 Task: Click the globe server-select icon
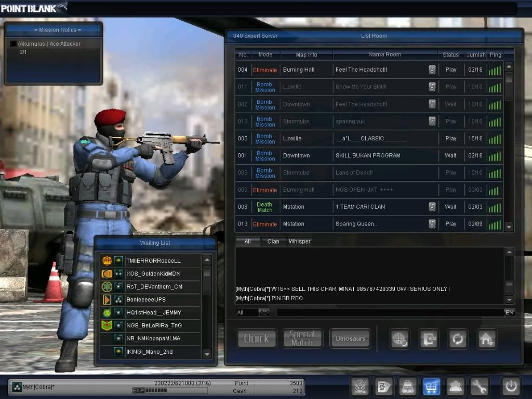(400, 339)
